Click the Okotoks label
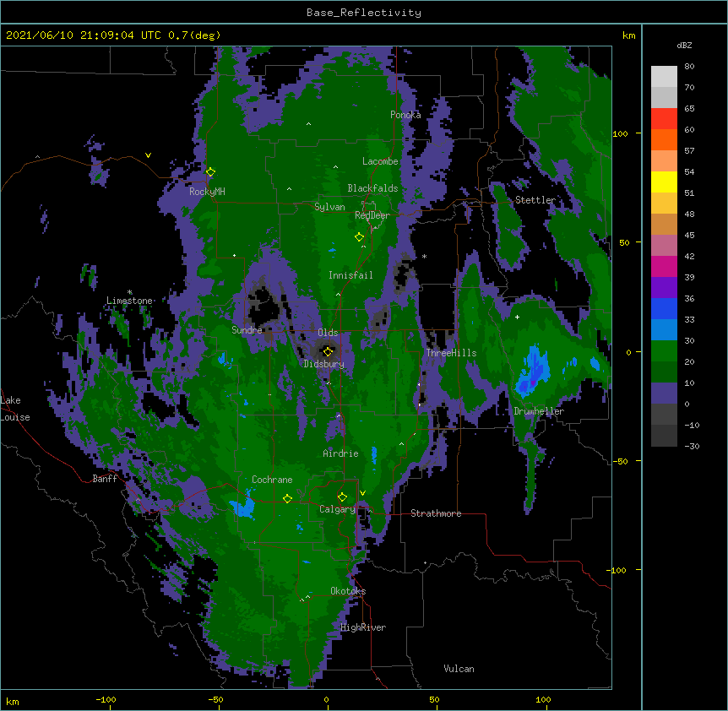 click(x=348, y=591)
